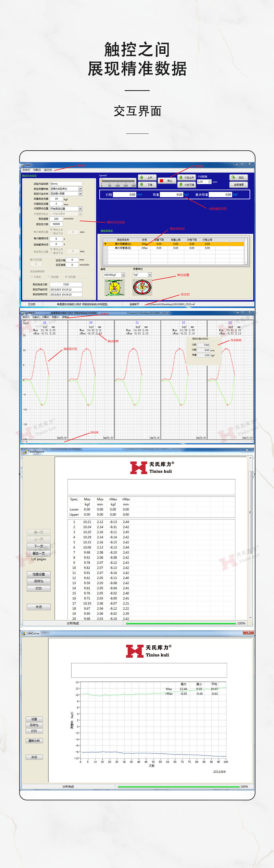Screen dimensions: 274x868
Task: Click the 测定速度 input field showing 200
Action: tap(56, 219)
